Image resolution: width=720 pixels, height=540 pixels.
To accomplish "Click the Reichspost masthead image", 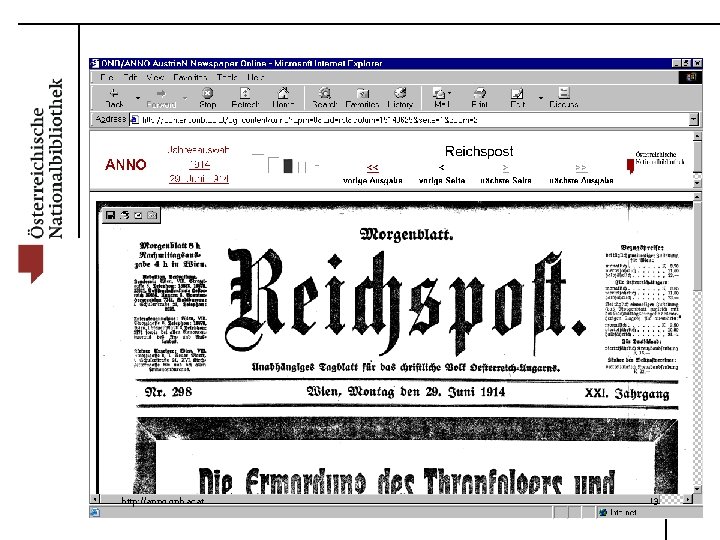I will [x=406, y=303].
